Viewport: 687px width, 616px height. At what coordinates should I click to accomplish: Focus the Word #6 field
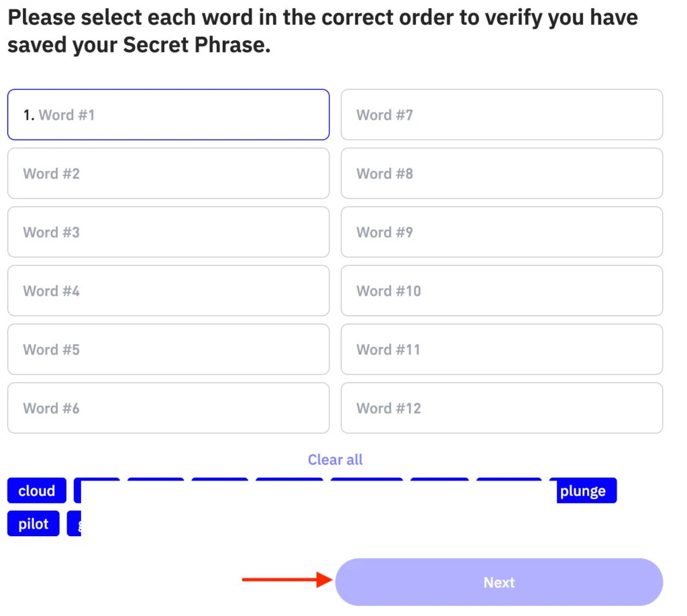[x=168, y=408]
